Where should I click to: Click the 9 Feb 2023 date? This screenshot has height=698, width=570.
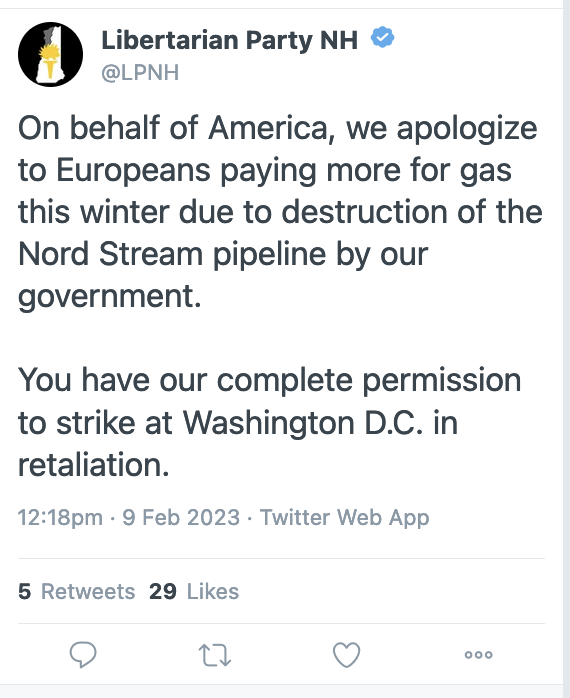(181, 517)
